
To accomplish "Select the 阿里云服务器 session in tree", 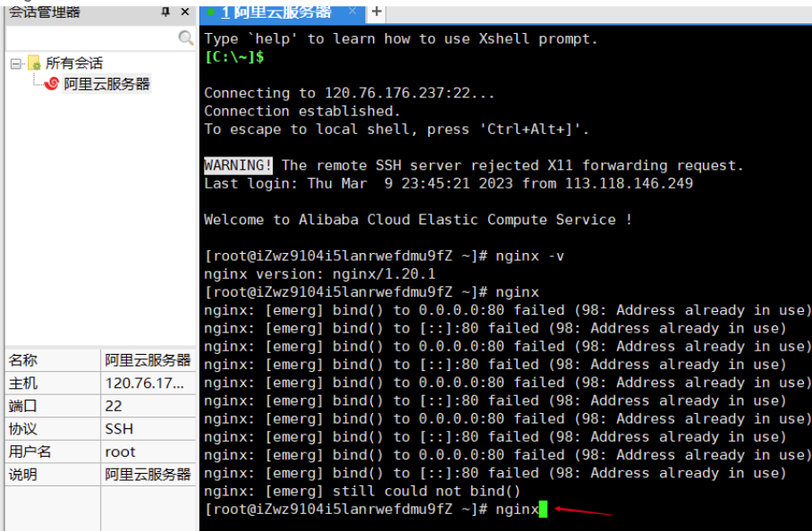I will tap(106, 84).
